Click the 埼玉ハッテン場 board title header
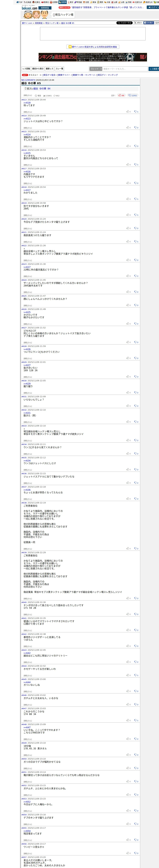The image size is (159, 868). pos(63,15)
